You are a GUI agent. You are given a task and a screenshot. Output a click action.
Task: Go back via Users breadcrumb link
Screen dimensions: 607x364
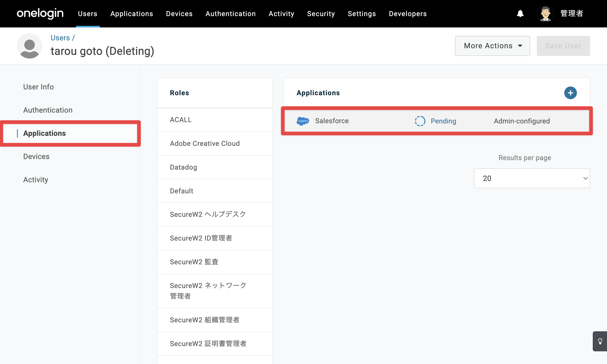tap(60, 38)
